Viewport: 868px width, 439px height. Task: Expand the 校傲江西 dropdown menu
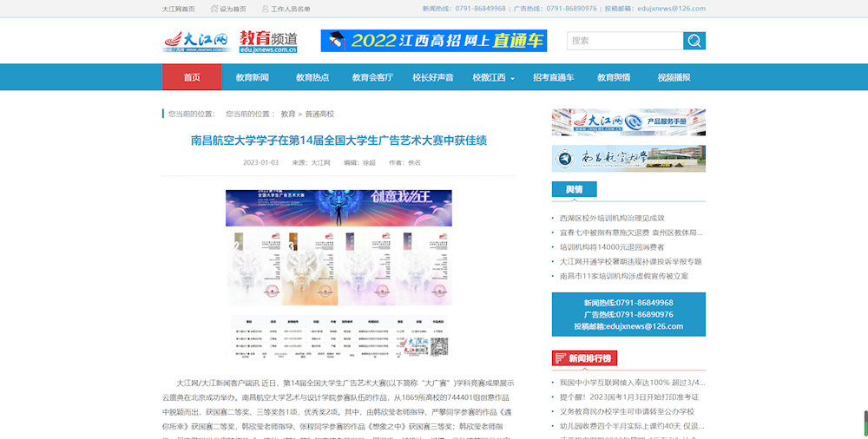coord(493,77)
